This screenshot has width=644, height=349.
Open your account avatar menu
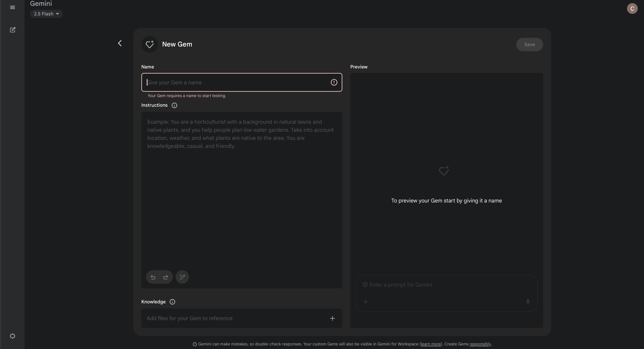pos(632,8)
